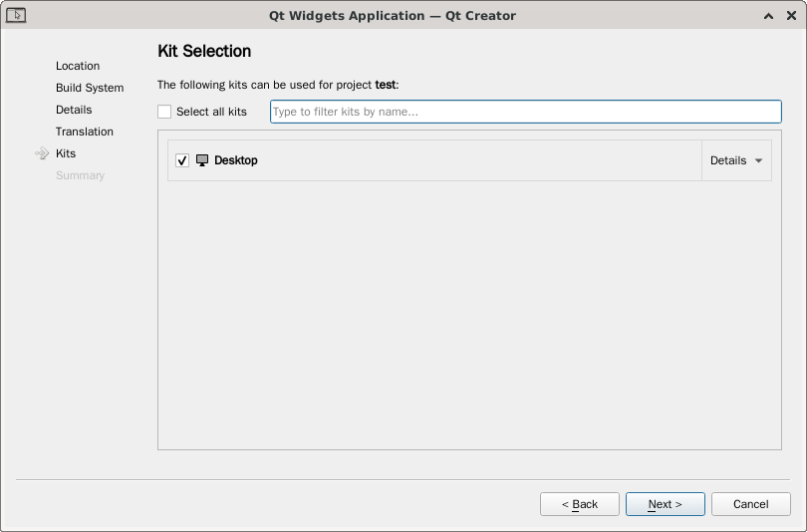The height and width of the screenshot is (532, 807).
Task: Open the Details step in sidebar
Action: coord(74,110)
